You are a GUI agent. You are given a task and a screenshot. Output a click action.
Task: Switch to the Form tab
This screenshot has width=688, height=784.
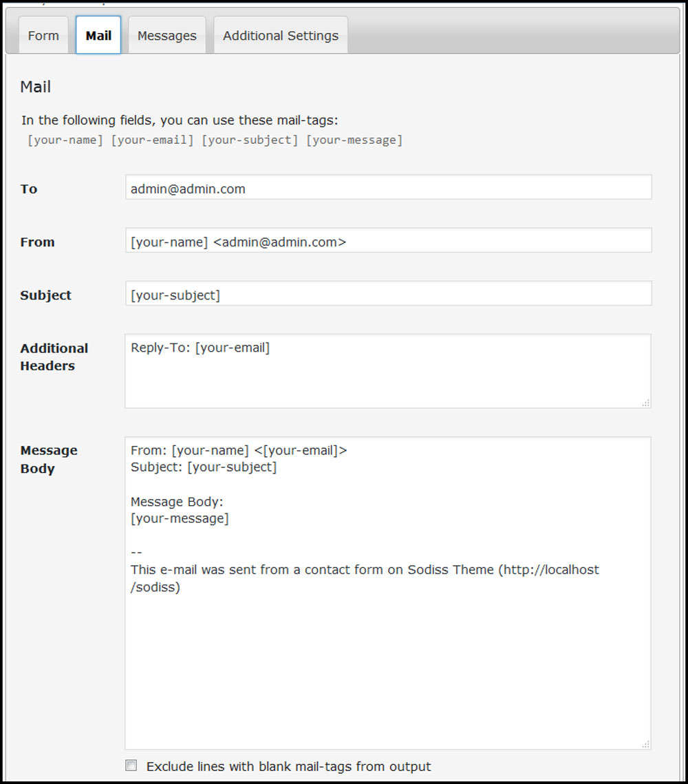43,36
